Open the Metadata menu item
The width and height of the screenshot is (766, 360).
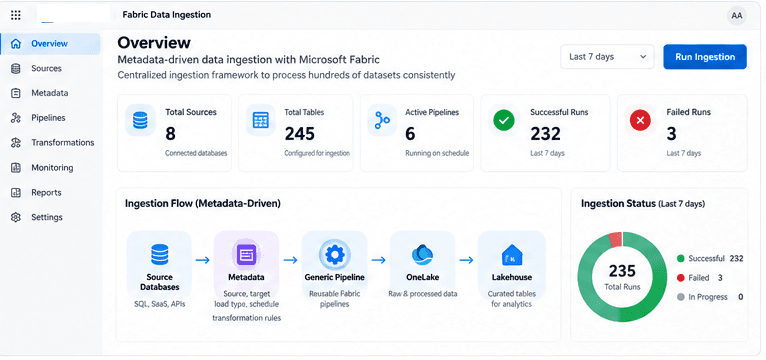(51, 93)
